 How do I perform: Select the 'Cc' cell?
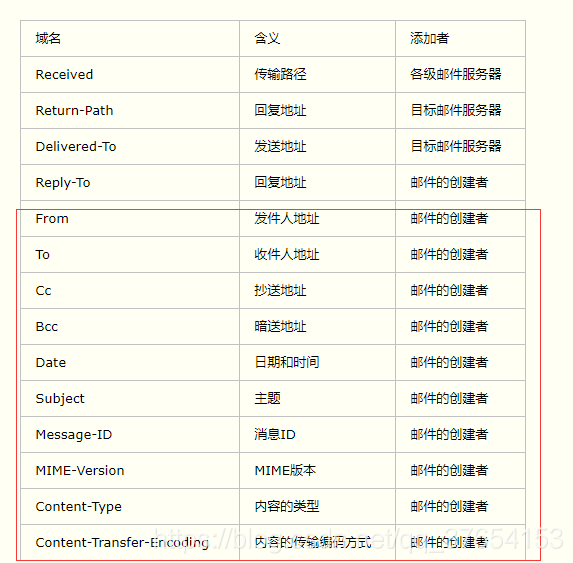pyautogui.click(x=130, y=290)
